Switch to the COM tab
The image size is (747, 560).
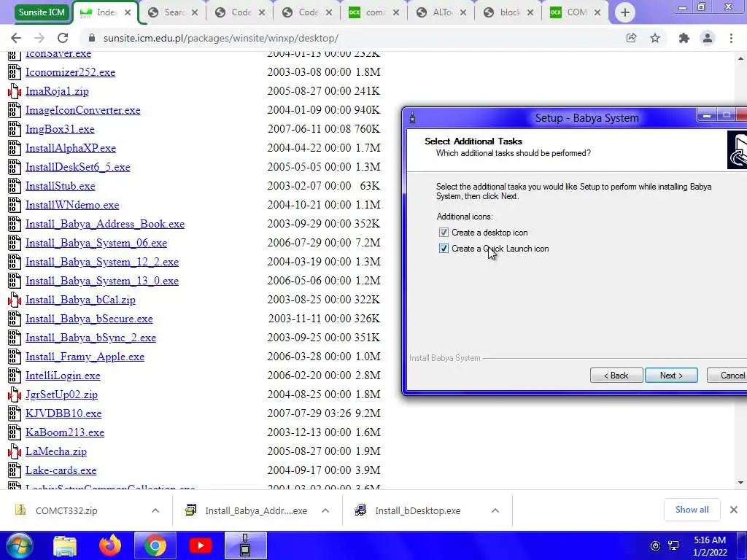tap(576, 12)
